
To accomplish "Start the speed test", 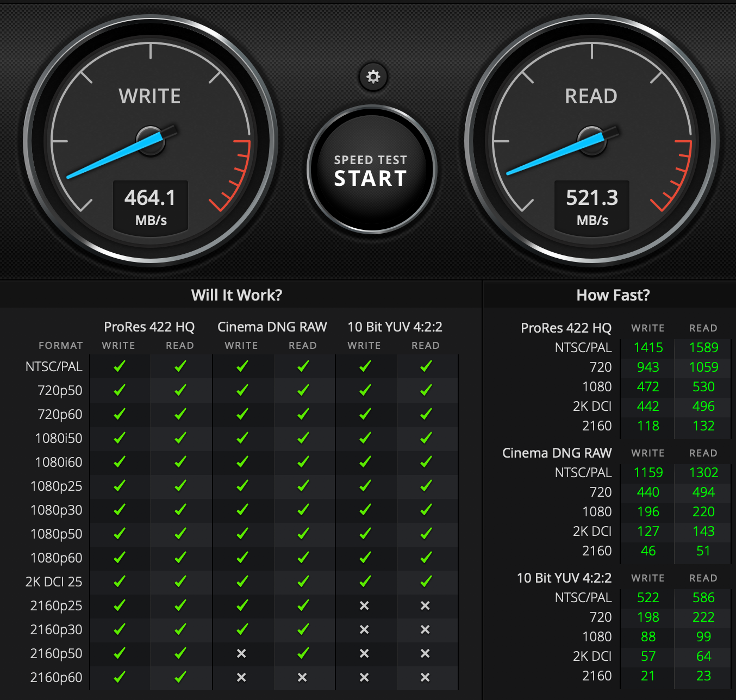I will 372,170.
